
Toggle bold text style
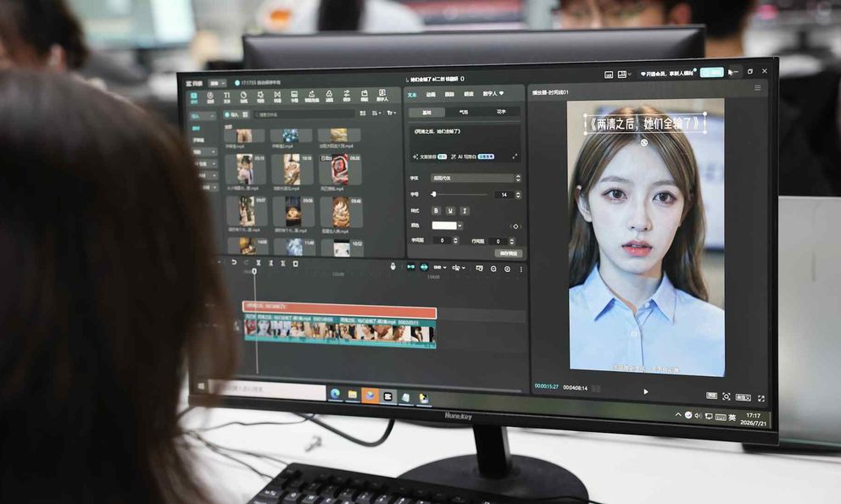click(x=436, y=210)
